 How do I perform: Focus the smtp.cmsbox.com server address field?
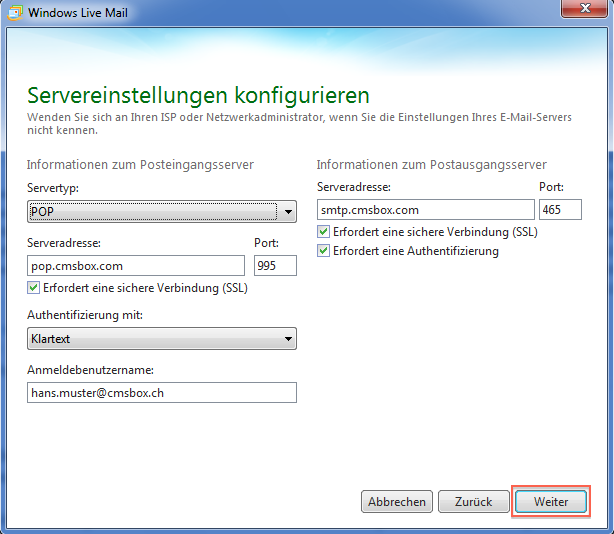425,210
